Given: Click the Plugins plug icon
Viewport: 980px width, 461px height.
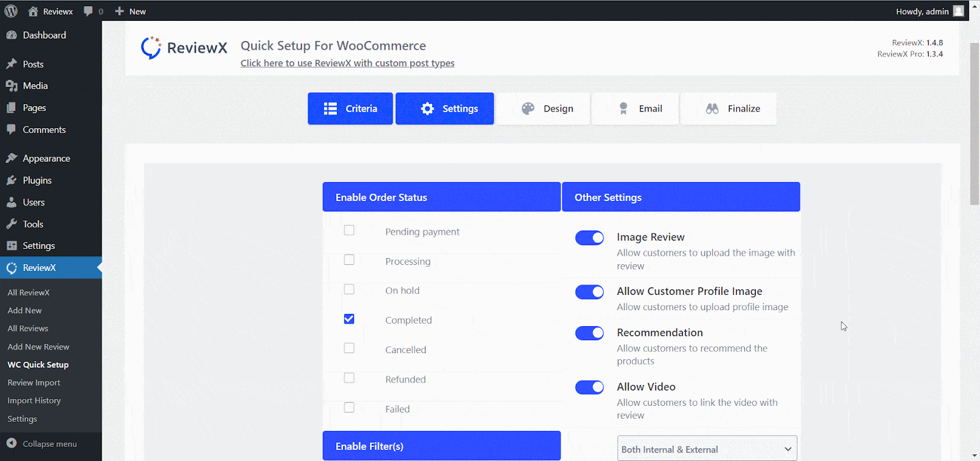Looking at the screenshot, I should [12, 180].
